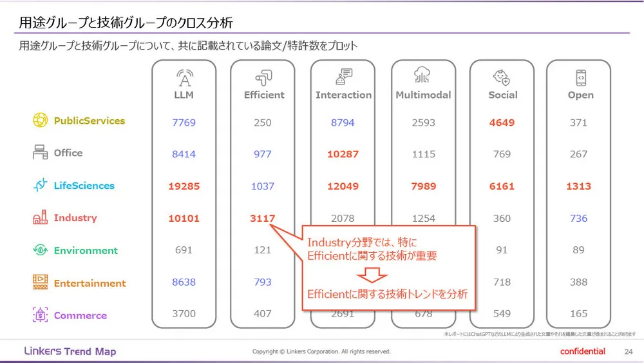Click the red confidential label
This screenshot has height=363, width=644.
pos(582,351)
